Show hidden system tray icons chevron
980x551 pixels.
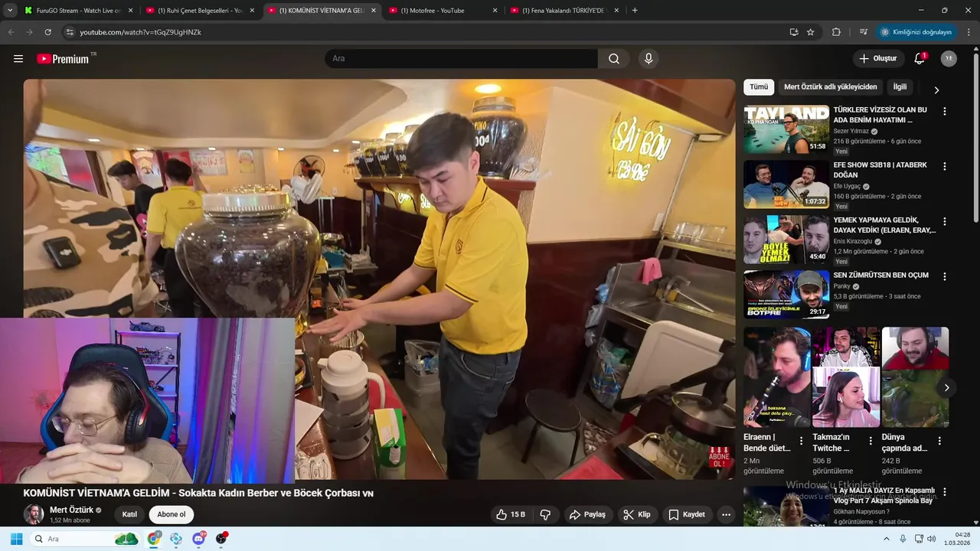887,539
